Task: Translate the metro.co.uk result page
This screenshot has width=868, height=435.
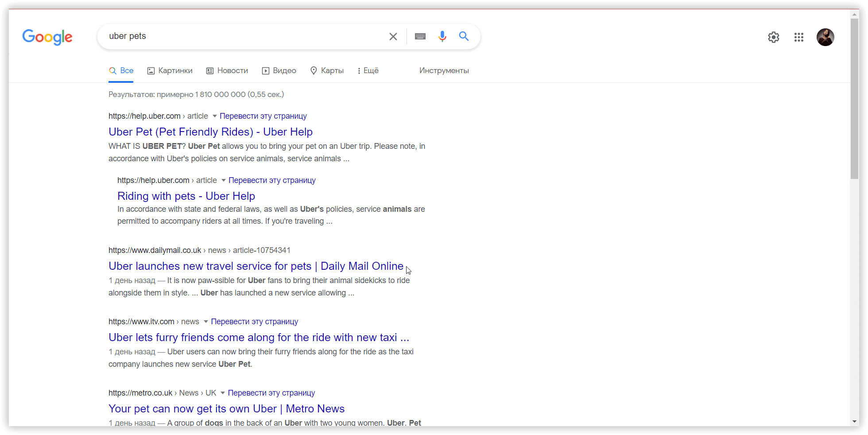Action: point(271,393)
